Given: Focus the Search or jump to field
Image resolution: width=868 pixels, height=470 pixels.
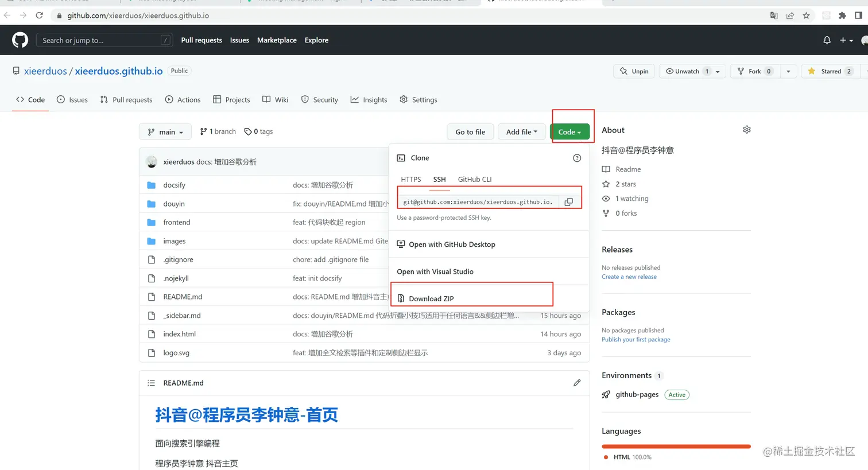Looking at the screenshot, I should click(104, 40).
